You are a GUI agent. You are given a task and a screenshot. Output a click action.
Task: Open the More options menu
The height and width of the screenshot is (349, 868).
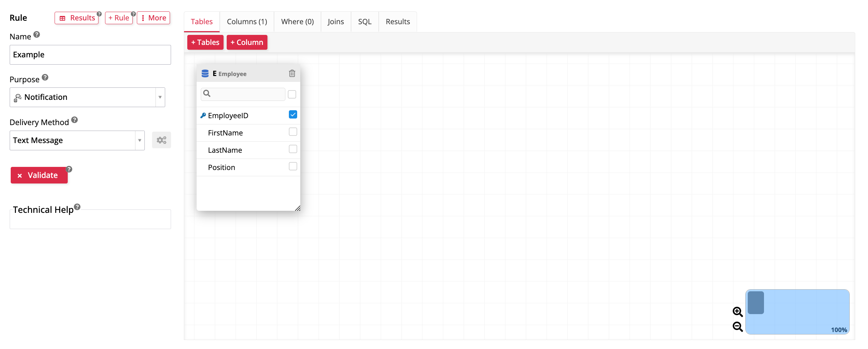(153, 18)
